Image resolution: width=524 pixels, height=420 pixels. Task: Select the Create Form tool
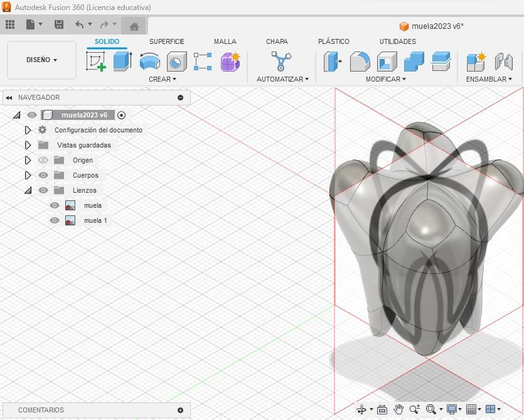tap(230, 61)
